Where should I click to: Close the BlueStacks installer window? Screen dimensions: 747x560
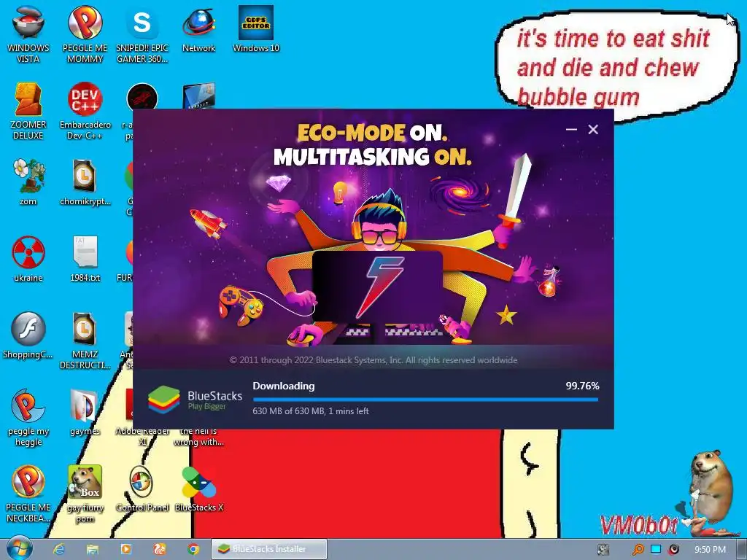(593, 129)
